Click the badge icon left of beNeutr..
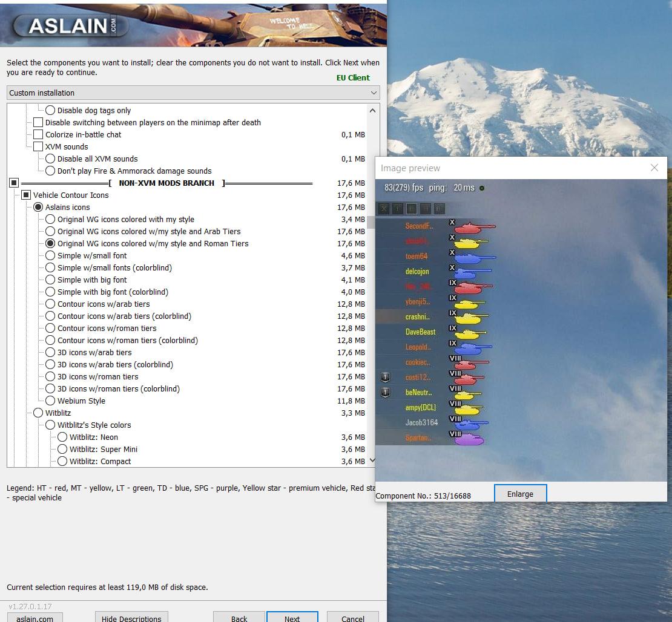Viewport: 672px width, 622px height. coord(385,393)
